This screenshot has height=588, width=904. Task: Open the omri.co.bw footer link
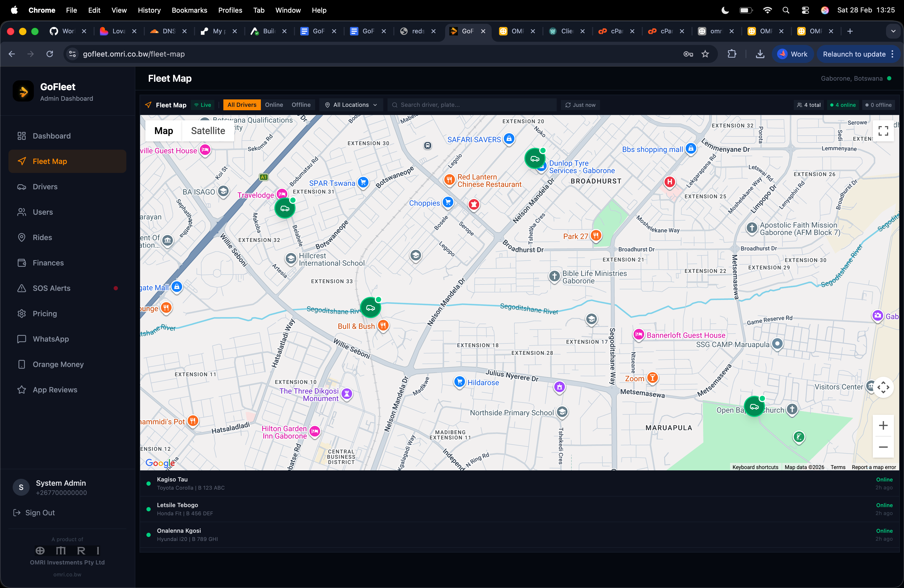[x=67, y=574]
